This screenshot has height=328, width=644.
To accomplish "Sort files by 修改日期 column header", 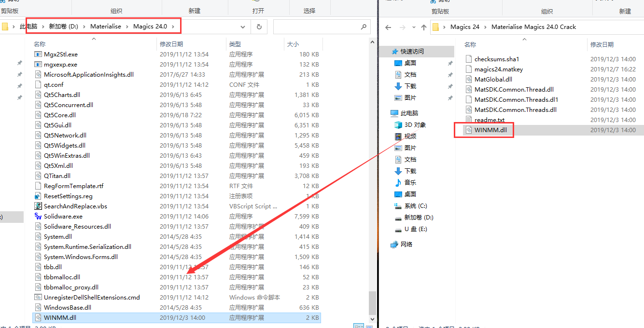I will pyautogui.click(x=171, y=44).
